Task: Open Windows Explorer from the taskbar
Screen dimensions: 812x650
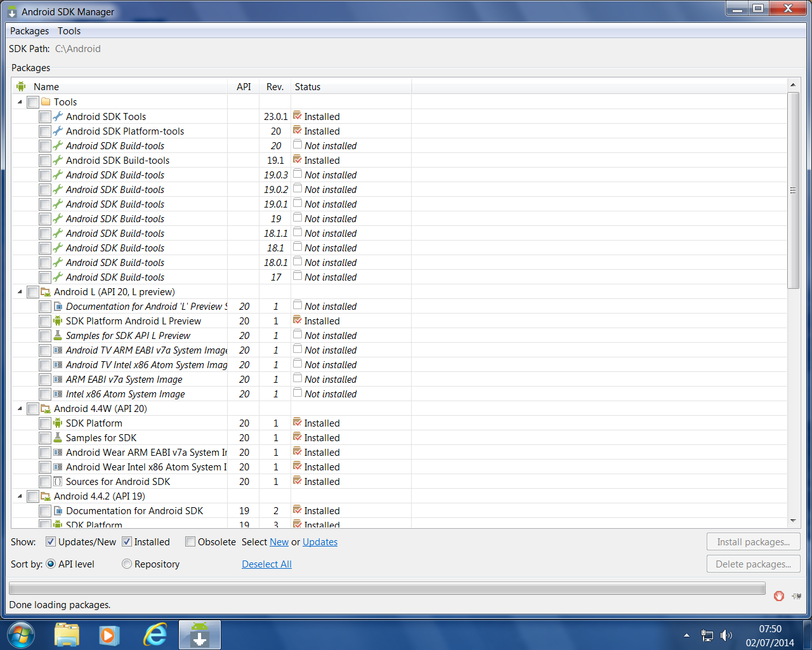Action: click(67, 635)
